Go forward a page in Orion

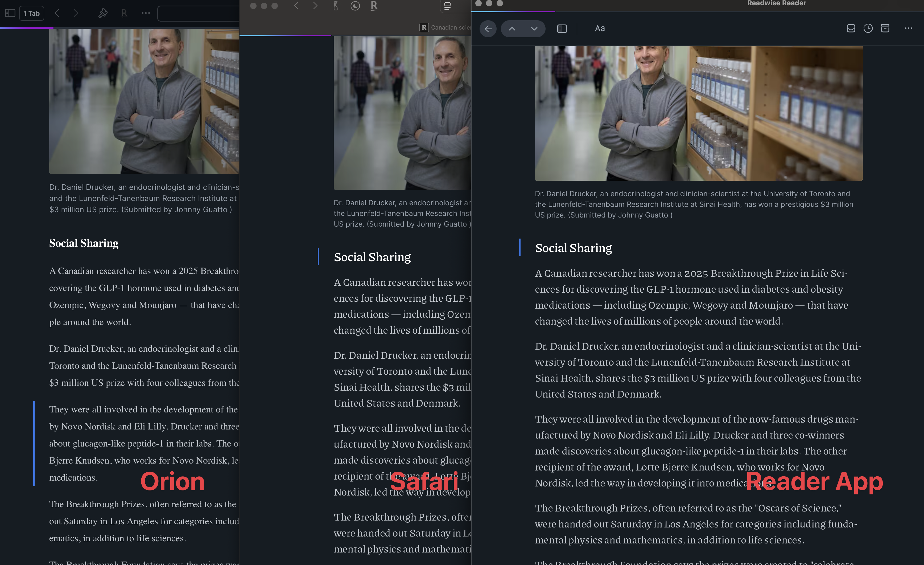(76, 13)
